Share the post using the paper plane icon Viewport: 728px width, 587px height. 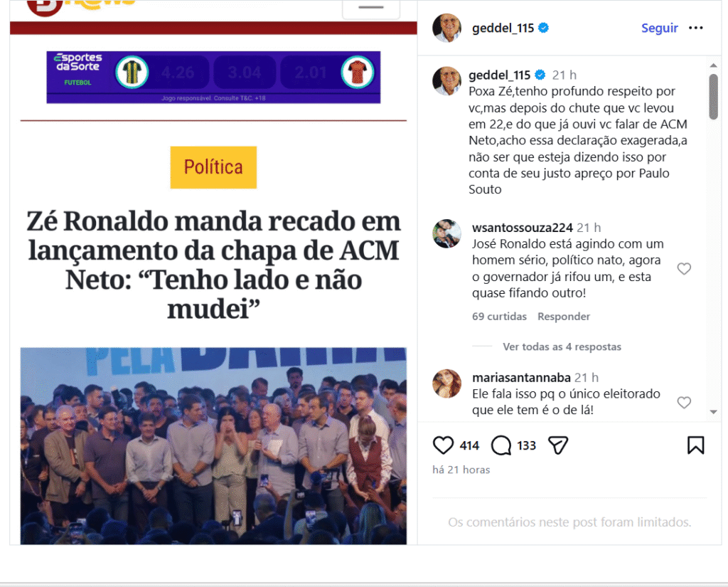[558, 445]
